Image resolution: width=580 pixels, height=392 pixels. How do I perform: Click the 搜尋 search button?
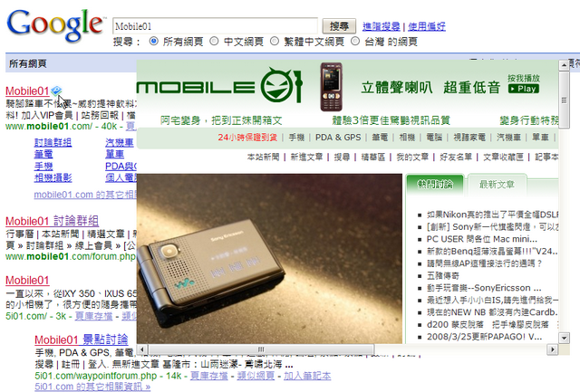pyautogui.click(x=339, y=26)
